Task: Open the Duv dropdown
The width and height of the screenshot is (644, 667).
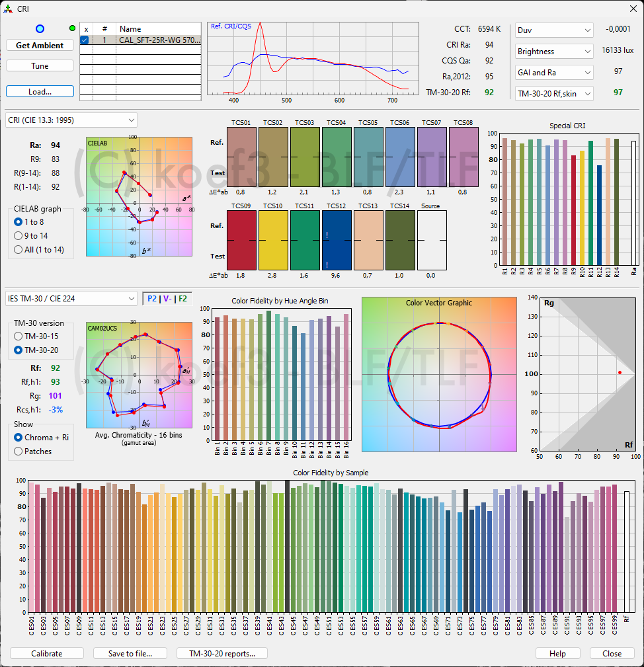Action: 554,30
